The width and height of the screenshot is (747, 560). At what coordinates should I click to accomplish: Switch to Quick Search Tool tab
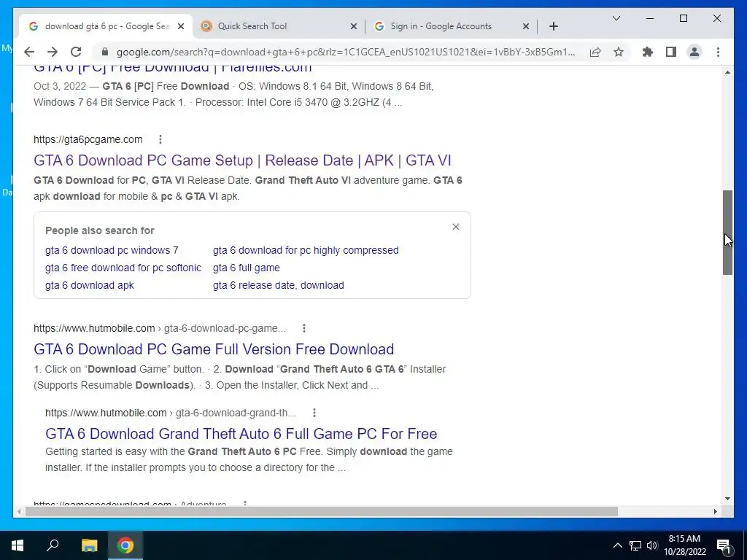(279, 26)
